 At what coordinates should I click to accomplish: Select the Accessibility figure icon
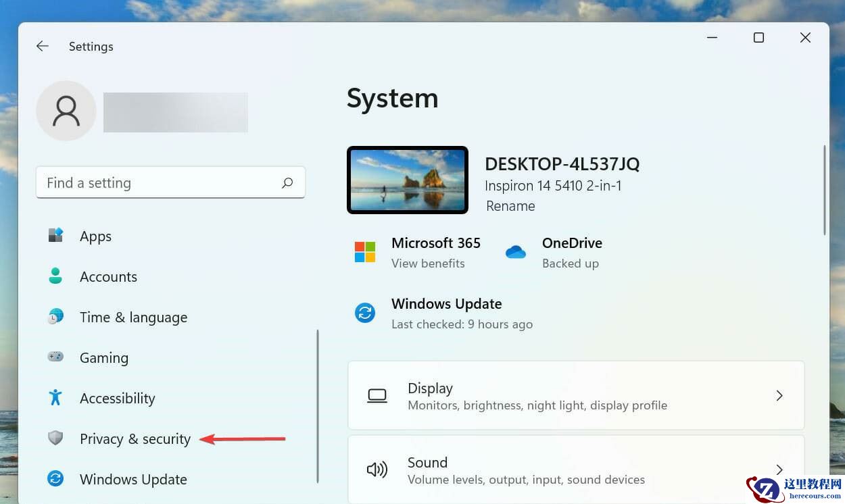point(55,398)
